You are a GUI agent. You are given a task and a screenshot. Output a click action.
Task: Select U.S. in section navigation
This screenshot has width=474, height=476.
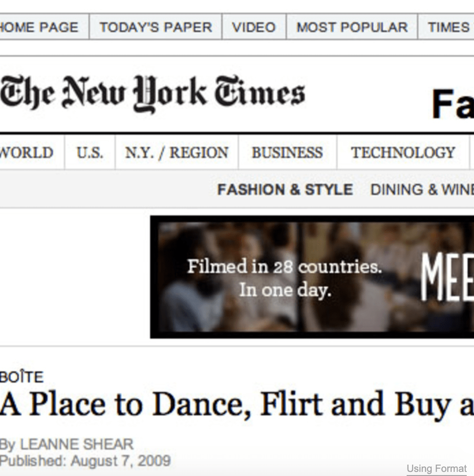(x=90, y=152)
